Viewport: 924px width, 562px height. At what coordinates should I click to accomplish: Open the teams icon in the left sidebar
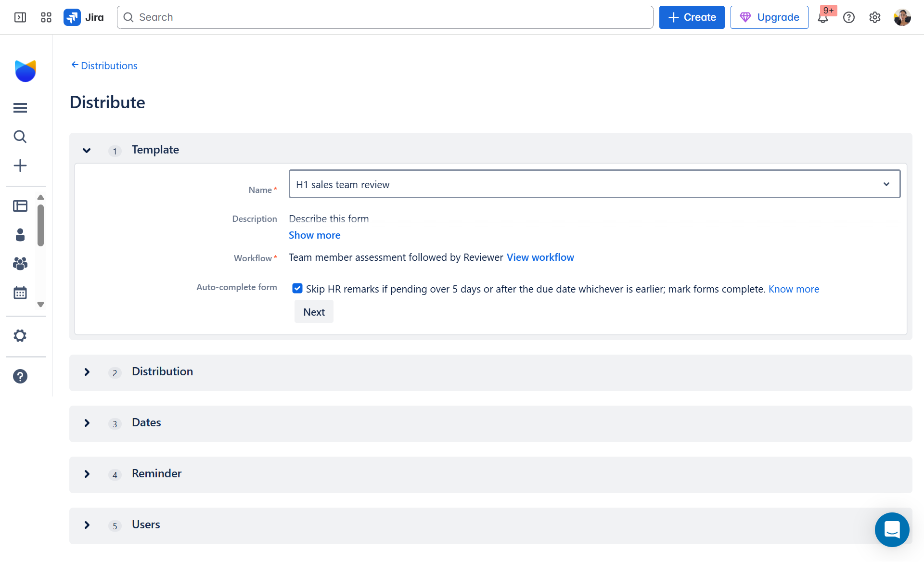pos(20,264)
